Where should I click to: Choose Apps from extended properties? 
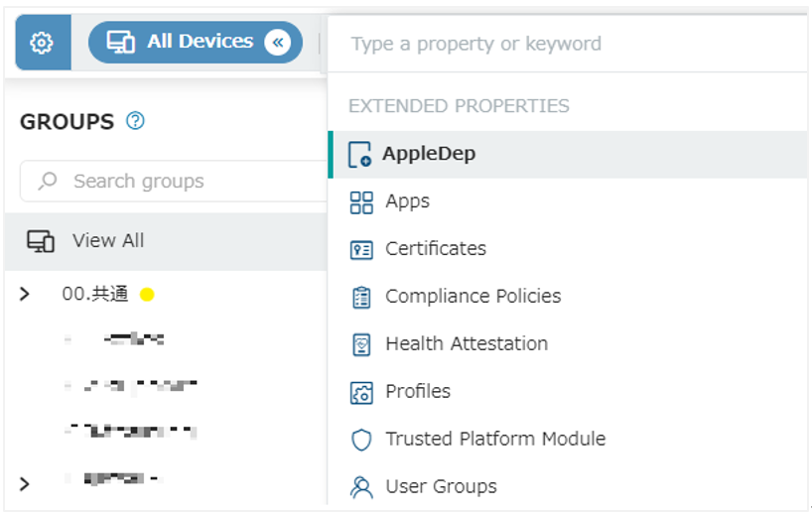coord(407,201)
